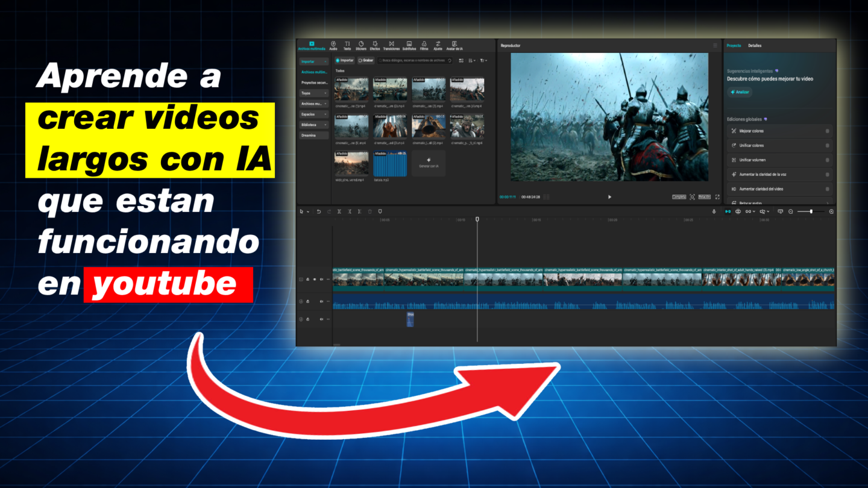Expand the Tuyos sidebar section
This screenshot has height=488, width=868.
(x=314, y=93)
